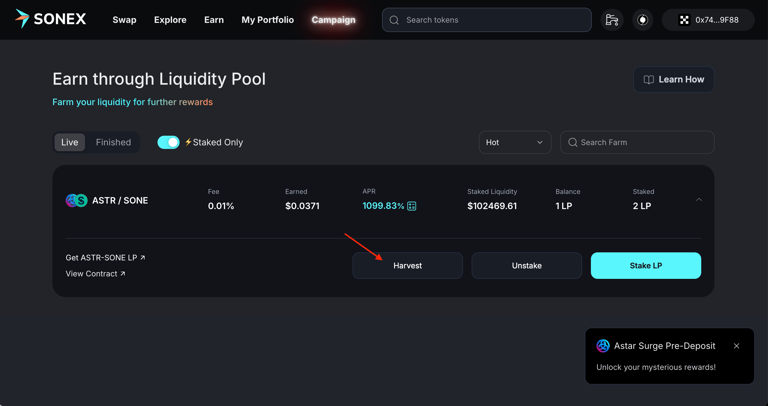The image size is (768, 406).
Task: Click the Search Farm magnifier icon
Action: (572, 143)
